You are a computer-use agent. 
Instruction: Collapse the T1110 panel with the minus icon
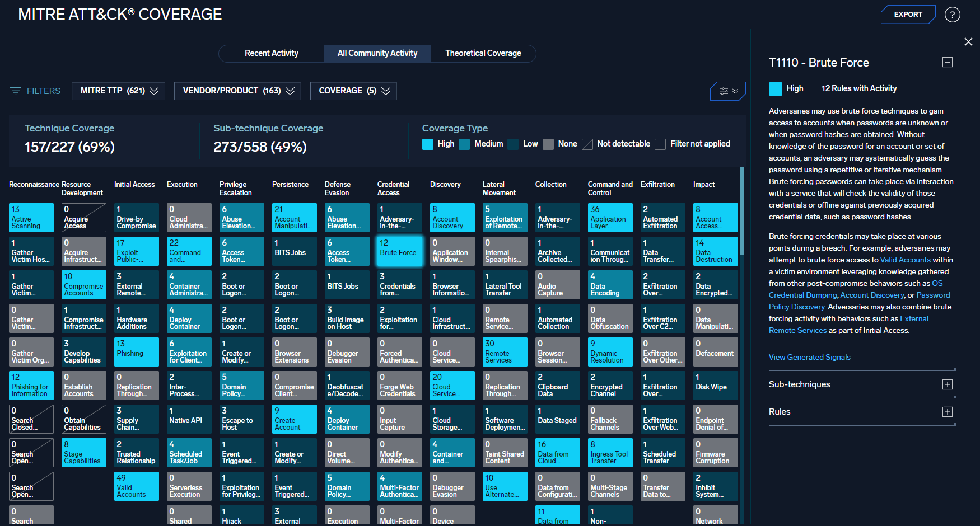[947, 62]
